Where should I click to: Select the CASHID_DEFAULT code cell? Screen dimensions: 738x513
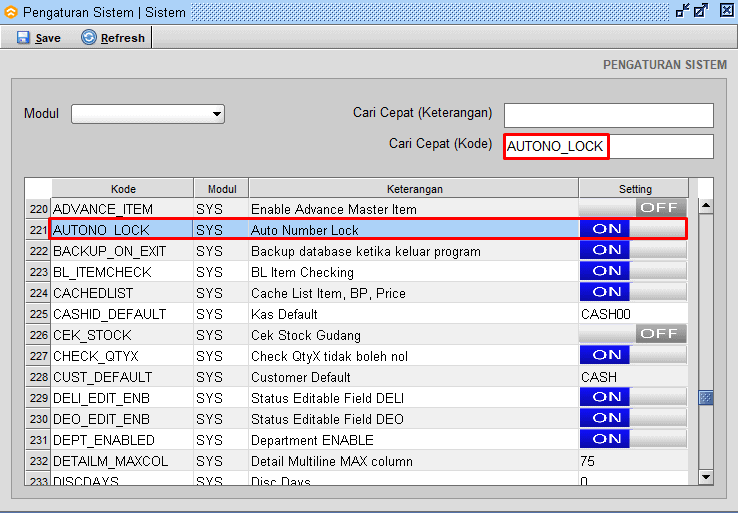point(122,314)
